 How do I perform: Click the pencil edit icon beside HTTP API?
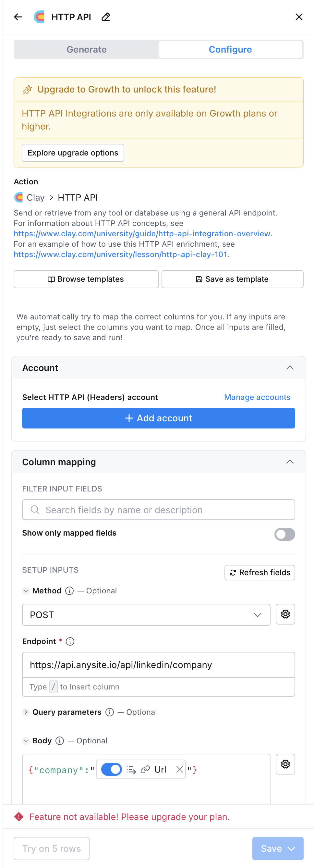pos(106,17)
